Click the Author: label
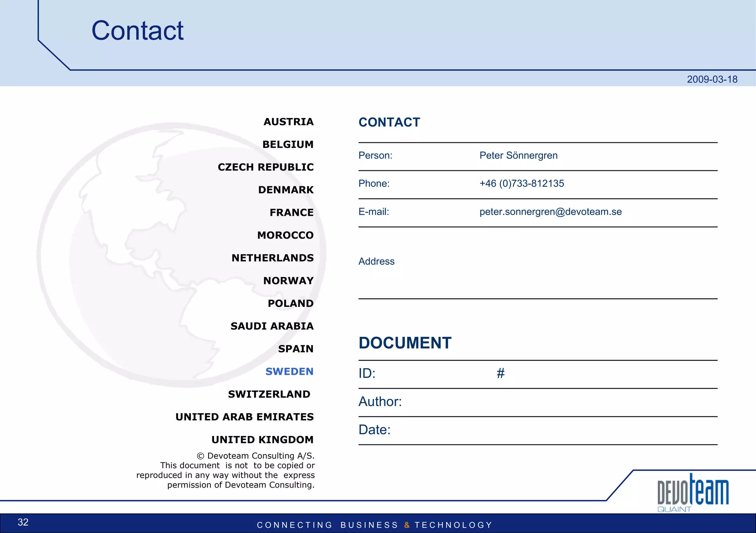The width and height of the screenshot is (756, 533). (380, 402)
